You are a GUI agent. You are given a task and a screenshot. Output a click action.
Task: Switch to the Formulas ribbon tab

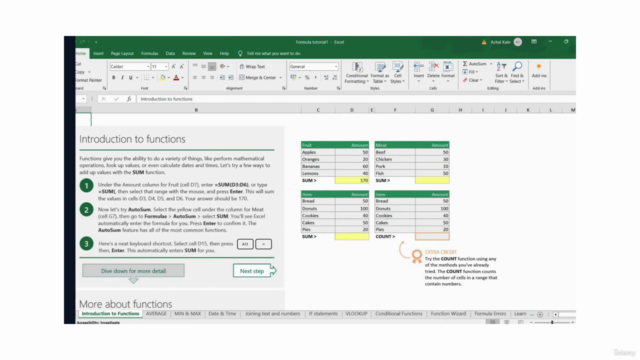pos(149,53)
